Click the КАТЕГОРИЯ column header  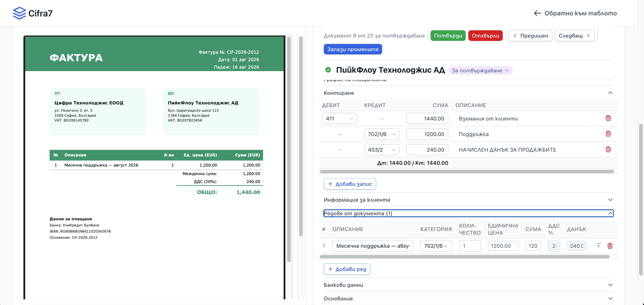[x=436, y=229]
